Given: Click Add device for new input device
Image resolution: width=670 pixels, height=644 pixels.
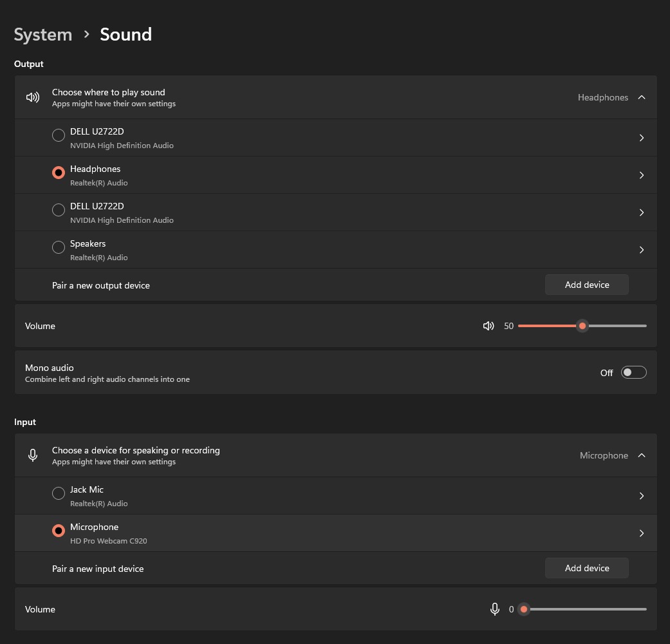Looking at the screenshot, I should (586, 568).
